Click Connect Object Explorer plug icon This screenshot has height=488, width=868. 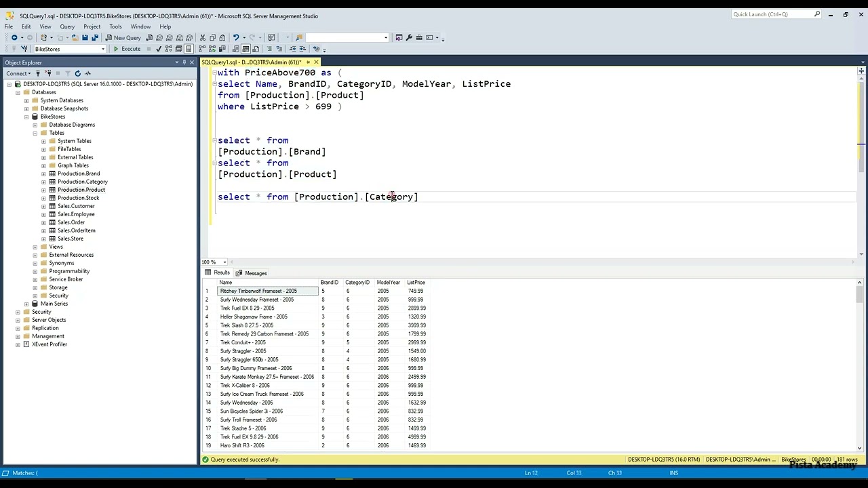pyautogui.click(x=38, y=73)
